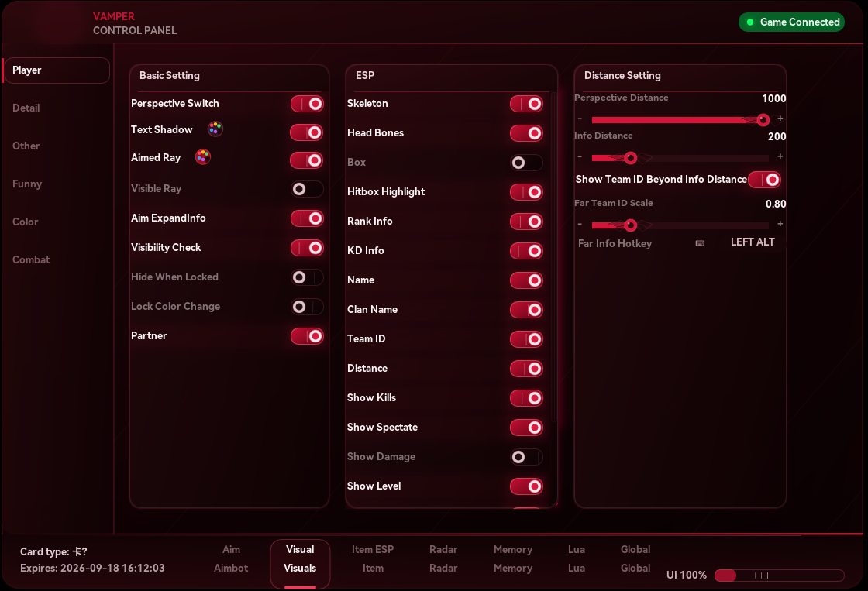Click the minus icon for Info Distance
The image size is (868, 591).
point(580,156)
